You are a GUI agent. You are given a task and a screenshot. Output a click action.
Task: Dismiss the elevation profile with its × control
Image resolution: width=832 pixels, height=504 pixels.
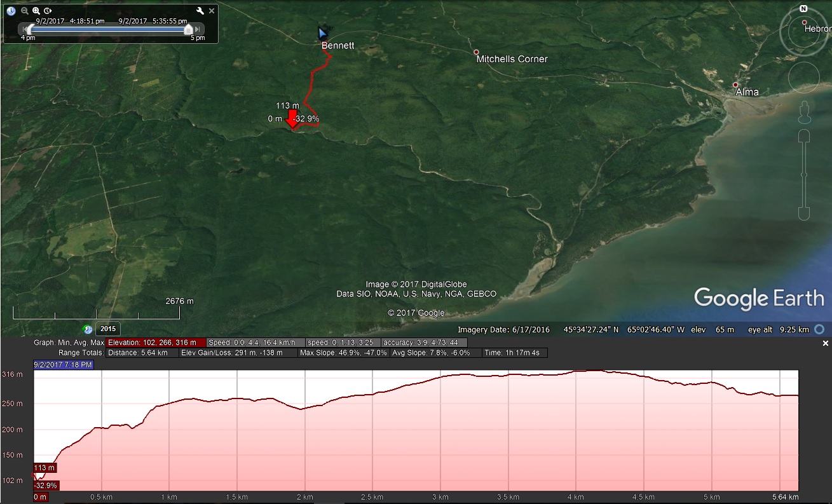pos(826,342)
